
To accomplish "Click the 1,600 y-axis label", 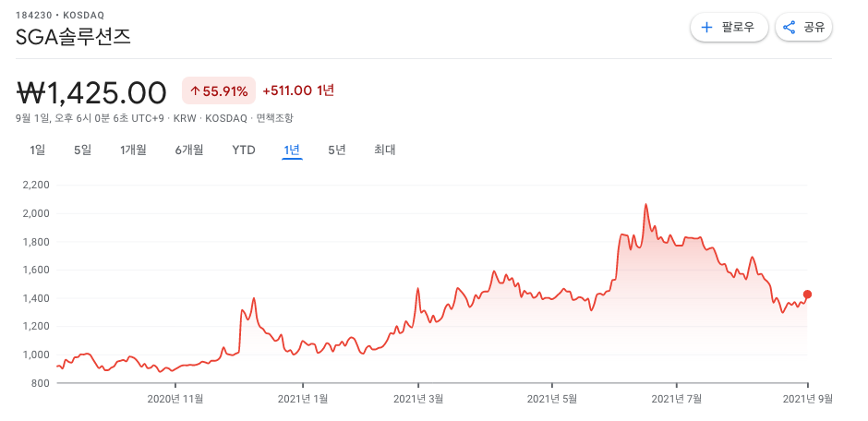I will [x=37, y=270].
